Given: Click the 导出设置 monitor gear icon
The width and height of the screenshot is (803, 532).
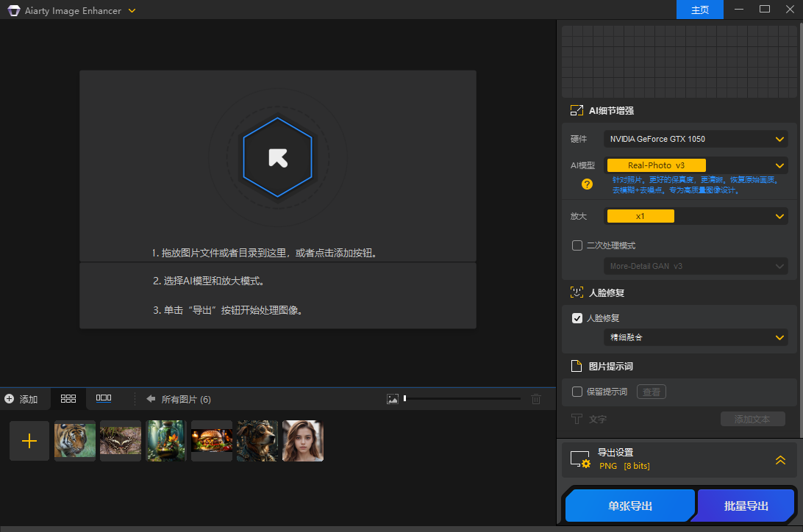Looking at the screenshot, I should 581,459.
